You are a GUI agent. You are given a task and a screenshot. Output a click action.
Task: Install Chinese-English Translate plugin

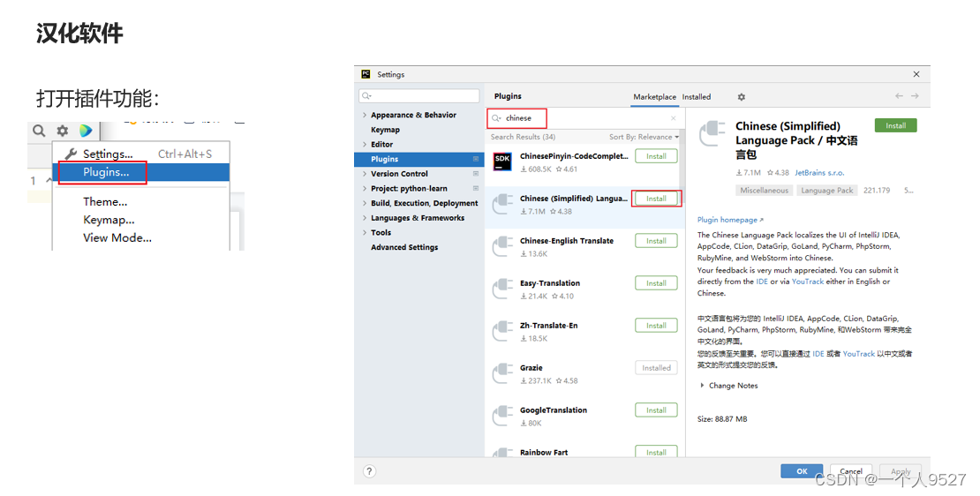pos(656,241)
